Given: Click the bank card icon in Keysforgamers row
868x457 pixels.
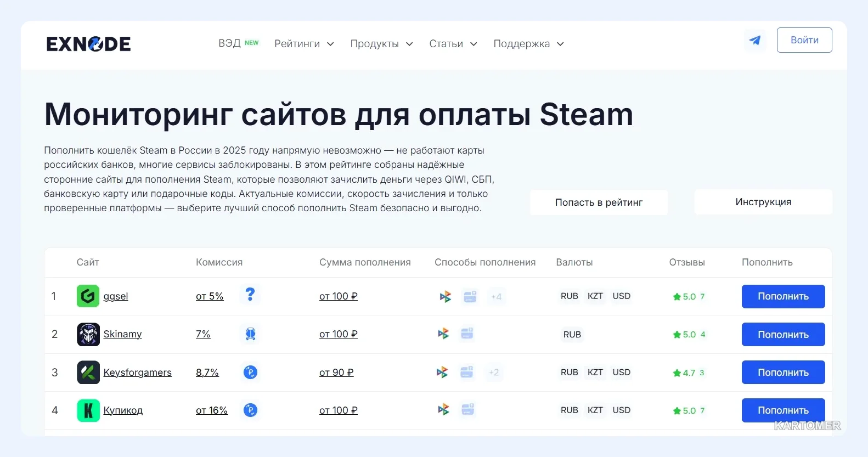Looking at the screenshot, I should [466, 372].
